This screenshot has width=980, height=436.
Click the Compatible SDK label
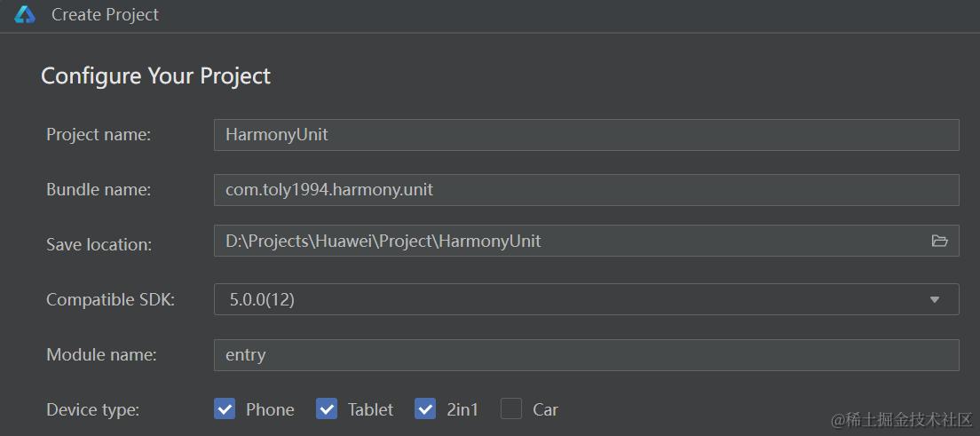click(x=110, y=300)
